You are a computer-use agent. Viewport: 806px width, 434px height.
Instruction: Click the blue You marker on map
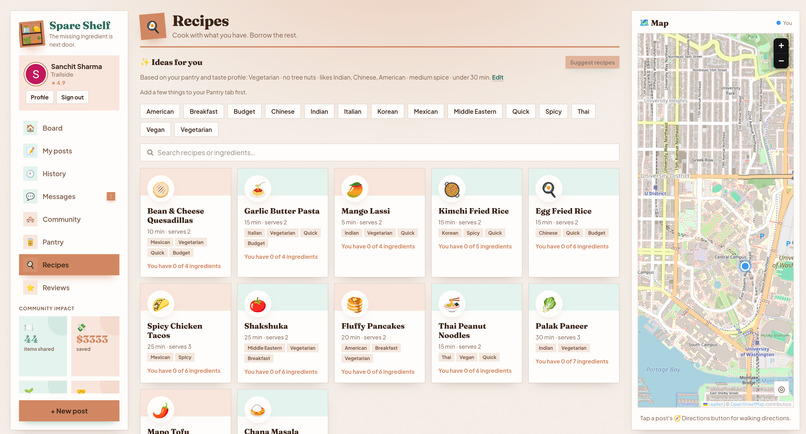click(x=745, y=266)
